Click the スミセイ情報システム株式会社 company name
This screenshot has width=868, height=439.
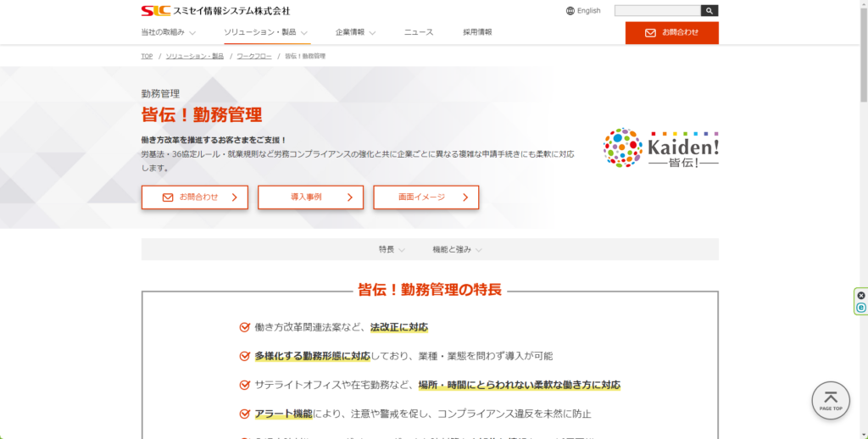(231, 10)
